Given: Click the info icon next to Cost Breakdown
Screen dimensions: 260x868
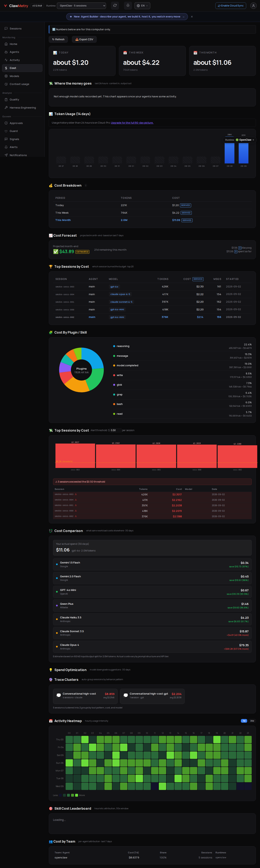Looking at the screenshot, I should [x=86, y=186].
